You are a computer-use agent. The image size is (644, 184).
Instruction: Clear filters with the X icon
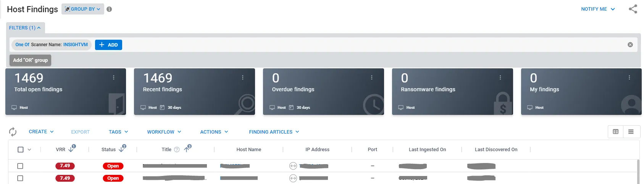click(x=630, y=45)
